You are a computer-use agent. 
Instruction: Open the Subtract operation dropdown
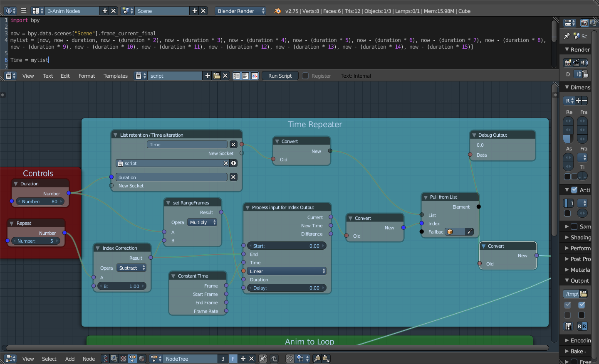click(x=131, y=268)
